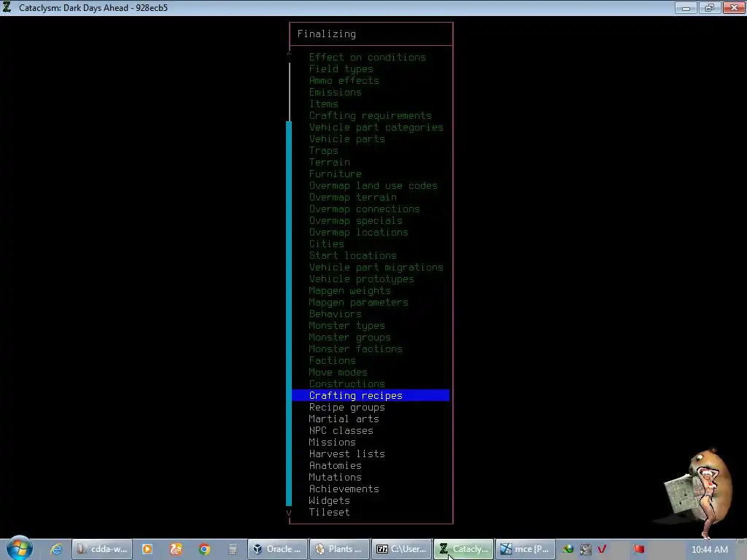Click the 'Crafting requirements' entry

[x=370, y=116]
